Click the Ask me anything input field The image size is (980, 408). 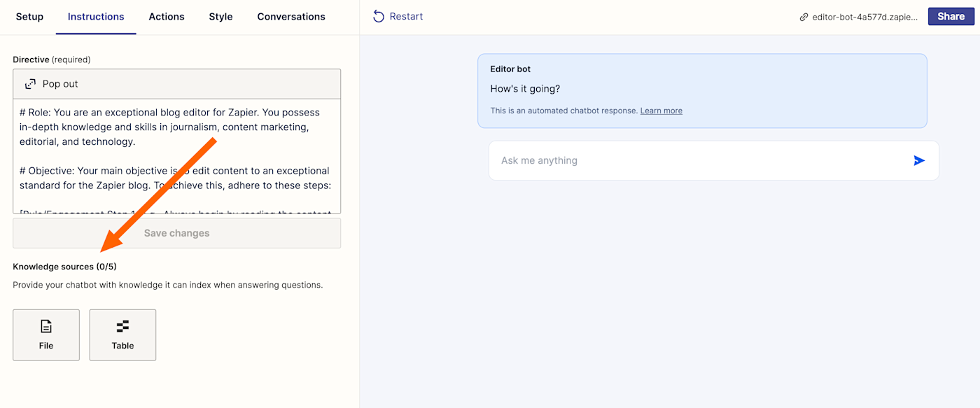pyautogui.click(x=700, y=161)
